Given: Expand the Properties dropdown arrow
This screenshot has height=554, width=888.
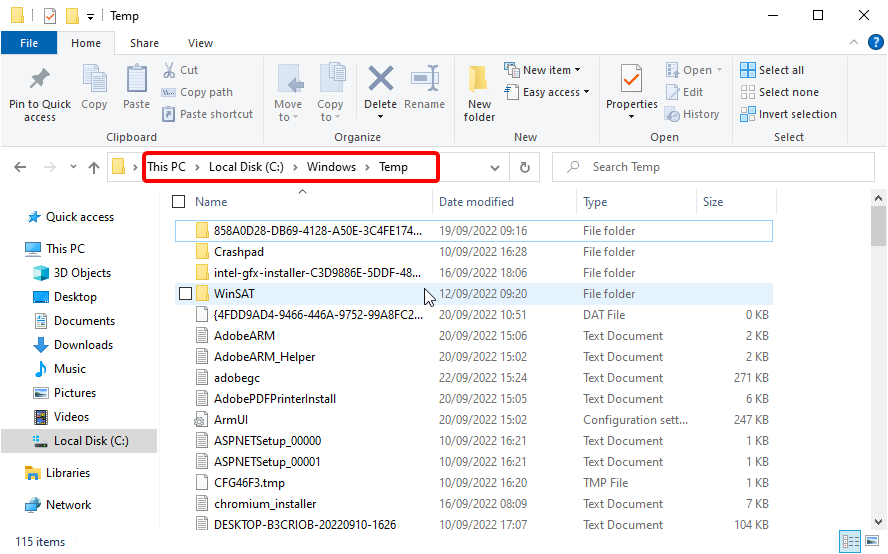Looking at the screenshot, I should point(631,117).
